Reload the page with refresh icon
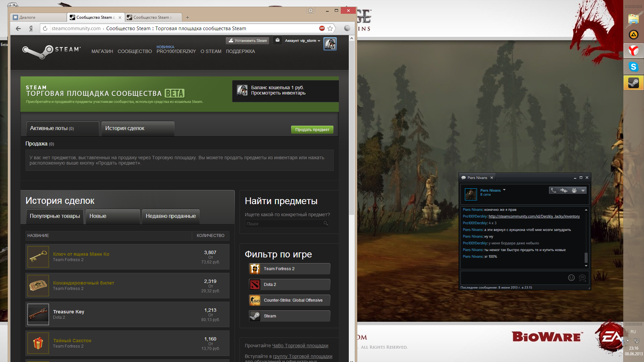Viewport: 644px width, 362px height. [x=45, y=28]
